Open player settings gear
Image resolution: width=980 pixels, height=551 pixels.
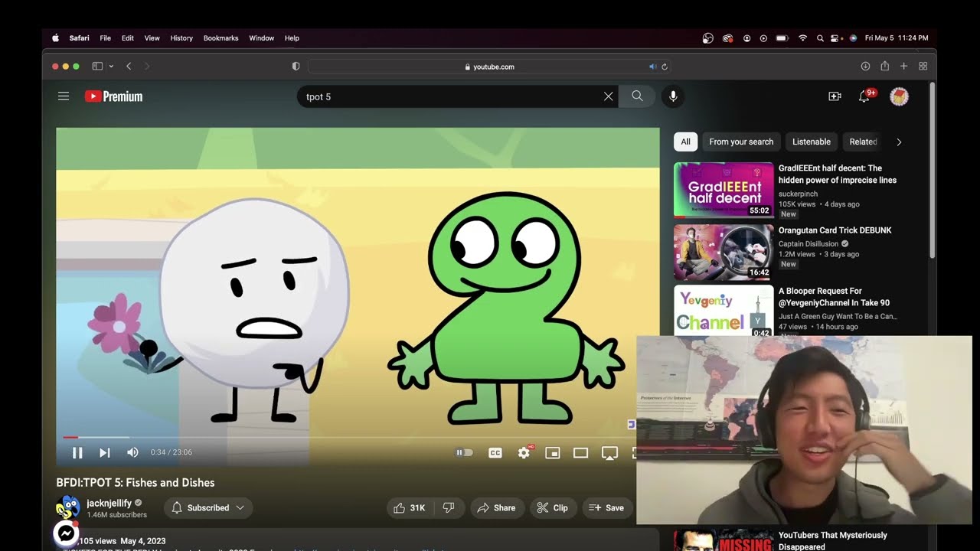524,452
